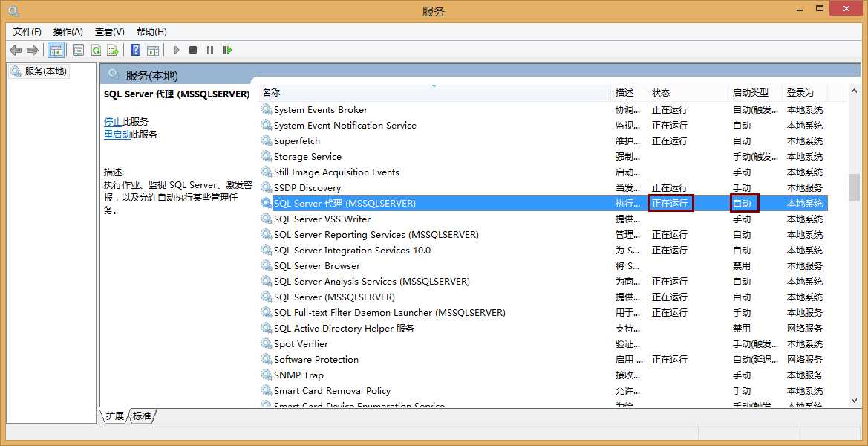Image resolution: width=868 pixels, height=446 pixels.
Task: Sort by the 状态 column header
Action: point(688,92)
